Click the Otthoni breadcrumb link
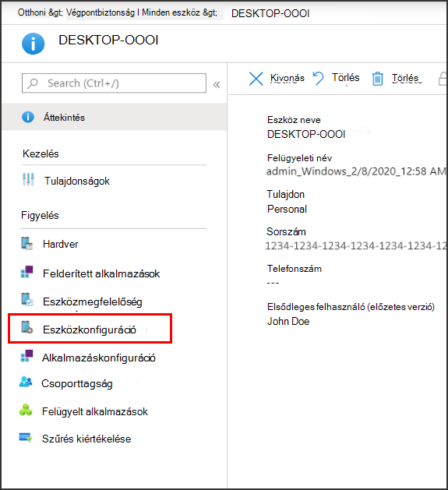The image size is (448, 490). coord(32,12)
